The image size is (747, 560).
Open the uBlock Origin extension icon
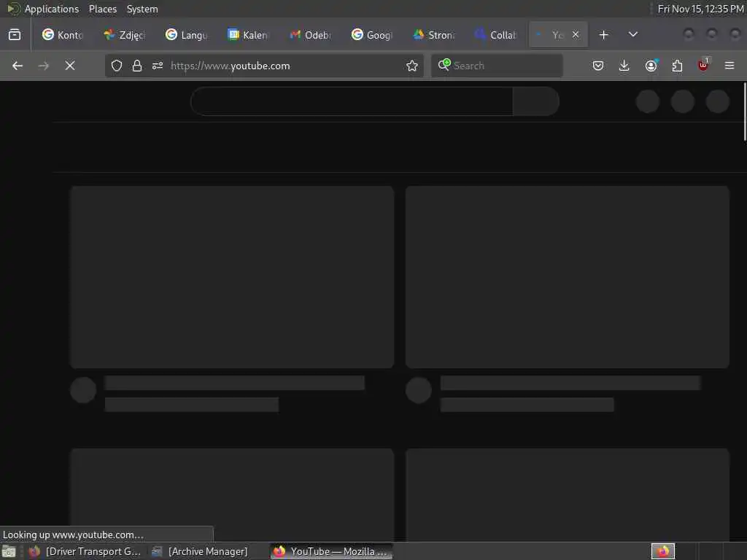[x=703, y=65]
